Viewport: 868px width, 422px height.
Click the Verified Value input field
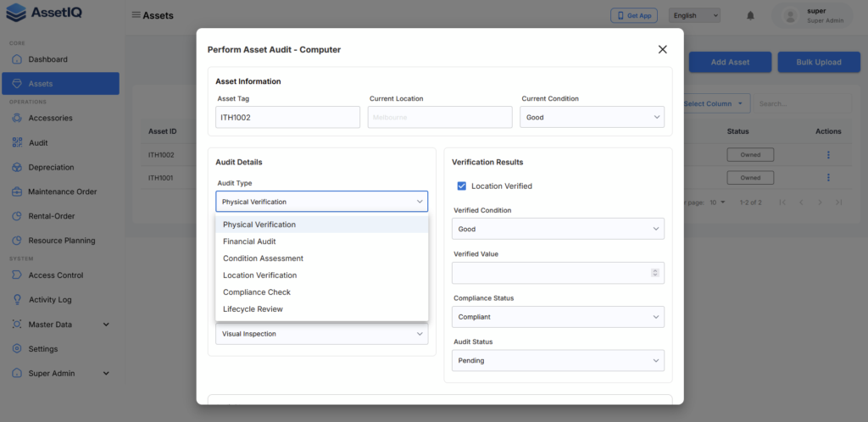pyautogui.click(x=558, y=273)
